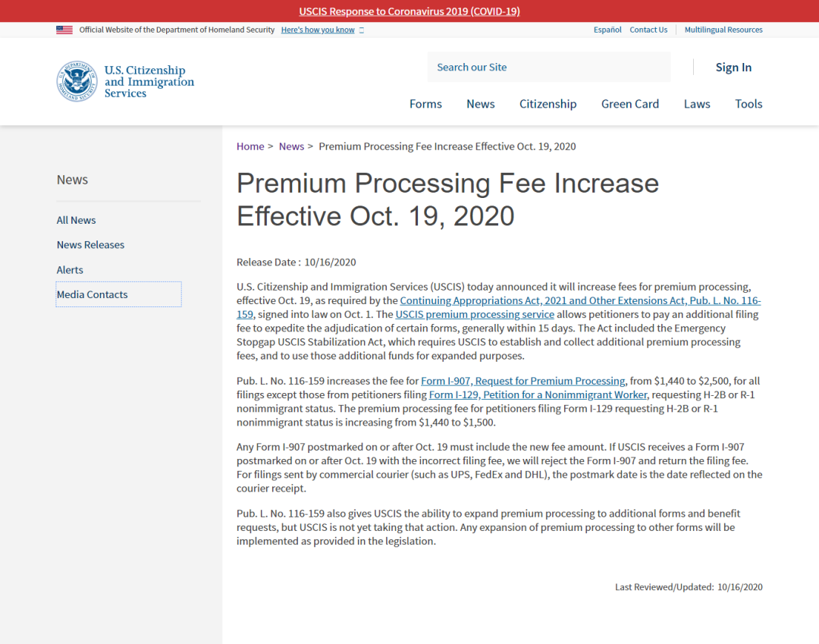Open Form I-129 Petition for Nonimmigrant Worker link
The image size is (819, 644).
click(538, 395)
